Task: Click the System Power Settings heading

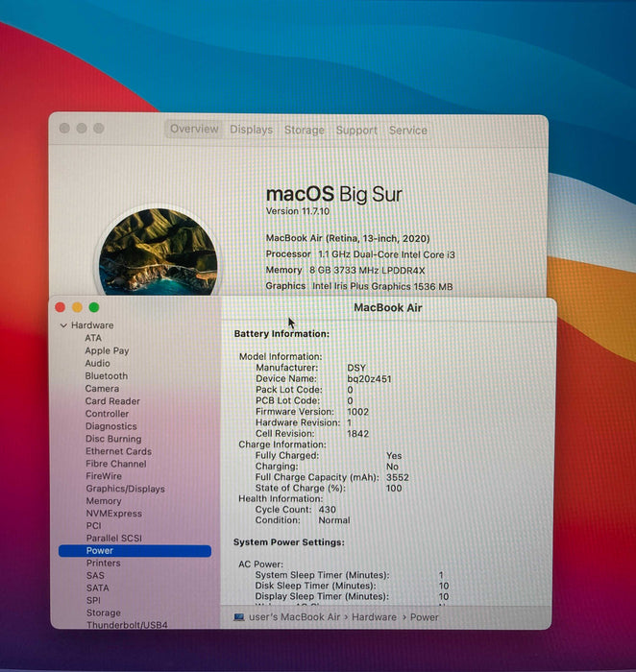Action: point(289,542)
